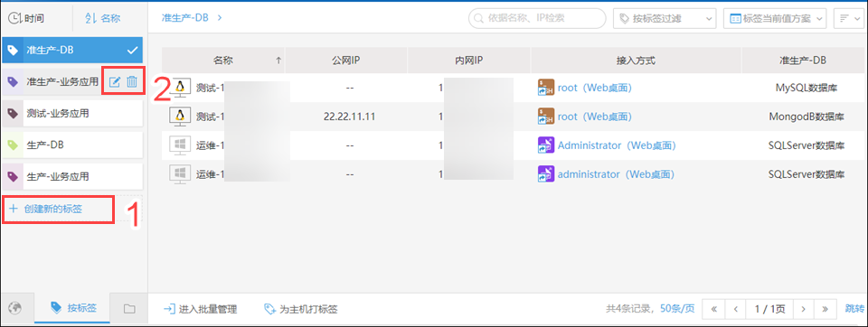
Task: Expand the 标签当前值方案 dropdown
Action: click(775, 18)
